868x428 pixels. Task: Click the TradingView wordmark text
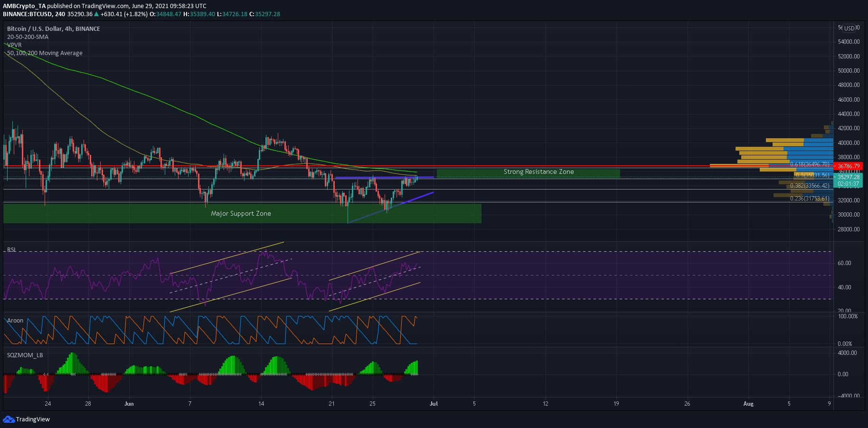tap(33, 419)
